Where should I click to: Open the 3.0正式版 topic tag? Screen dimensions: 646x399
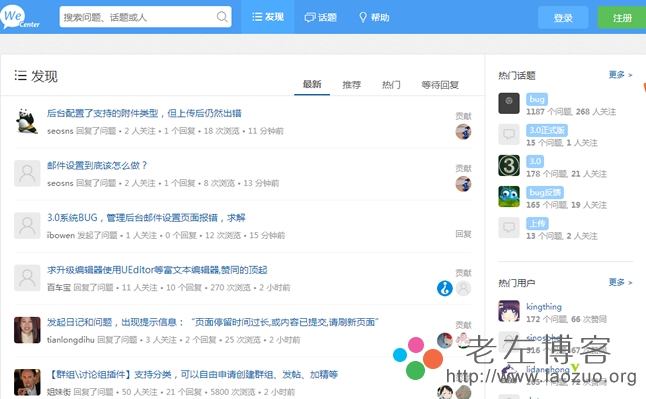pos(547,130)
